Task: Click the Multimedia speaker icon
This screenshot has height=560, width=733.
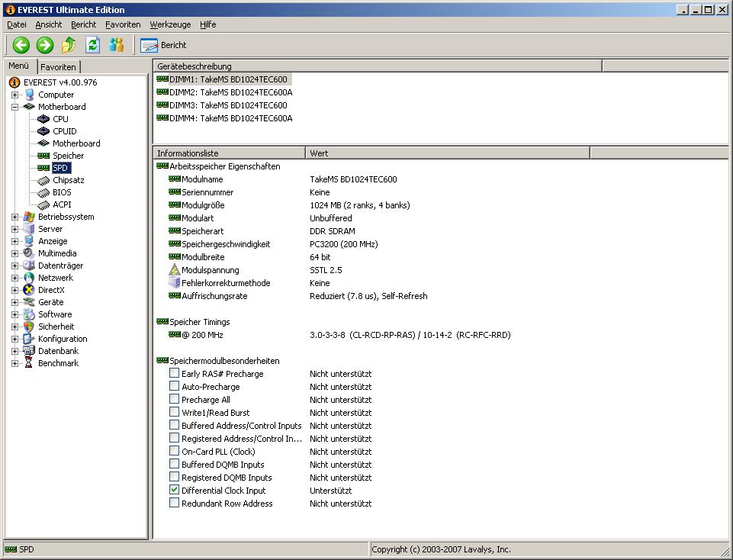Action: click(x=29, y=253)
